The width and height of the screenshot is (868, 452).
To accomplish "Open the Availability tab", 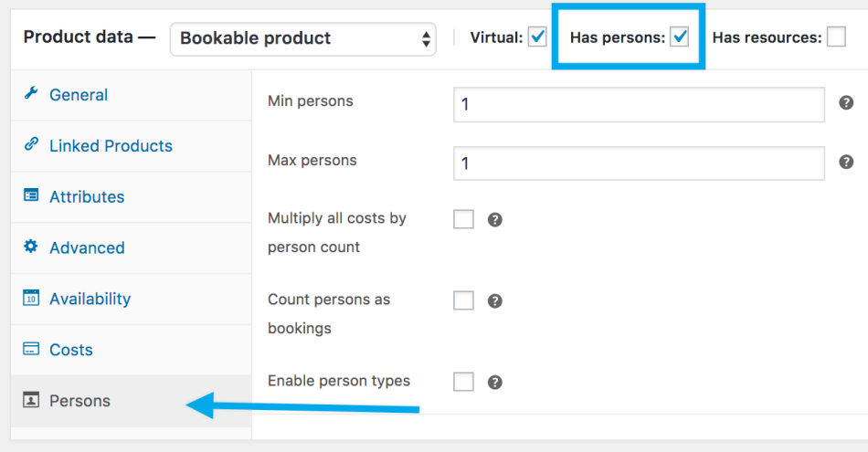I will click(x=90, y=299).
